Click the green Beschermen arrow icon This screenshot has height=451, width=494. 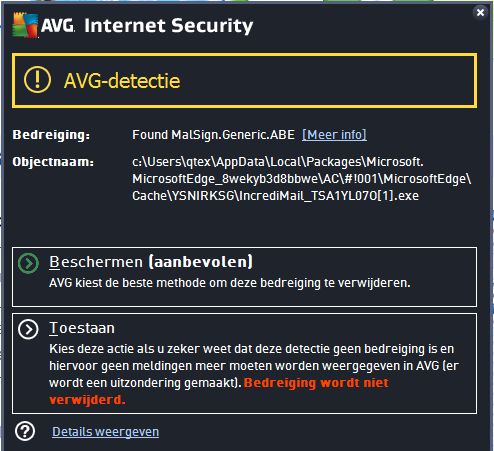28,263
